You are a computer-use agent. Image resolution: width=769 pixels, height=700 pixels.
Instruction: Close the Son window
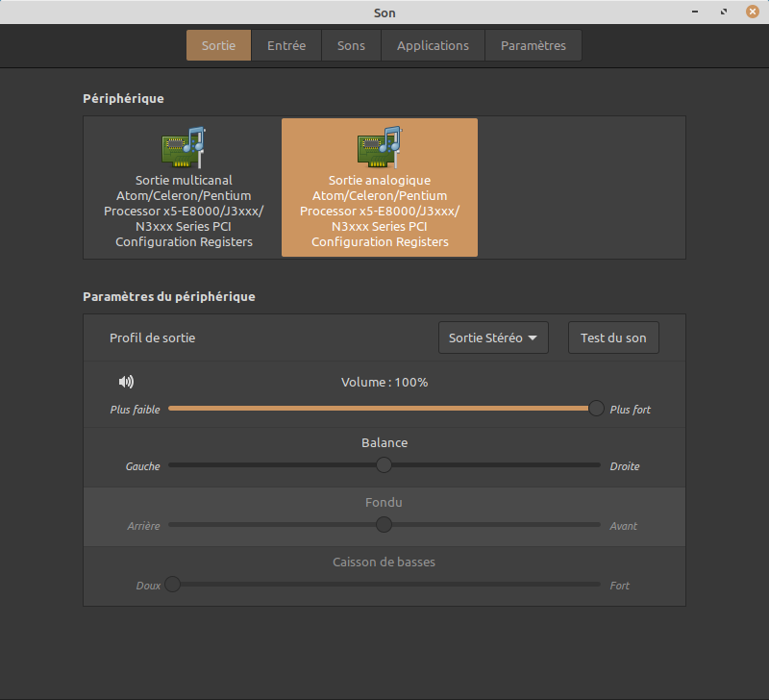point(752,12)
